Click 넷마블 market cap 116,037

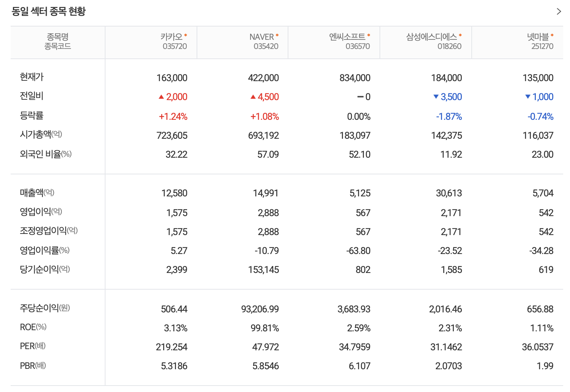point(538,135)
